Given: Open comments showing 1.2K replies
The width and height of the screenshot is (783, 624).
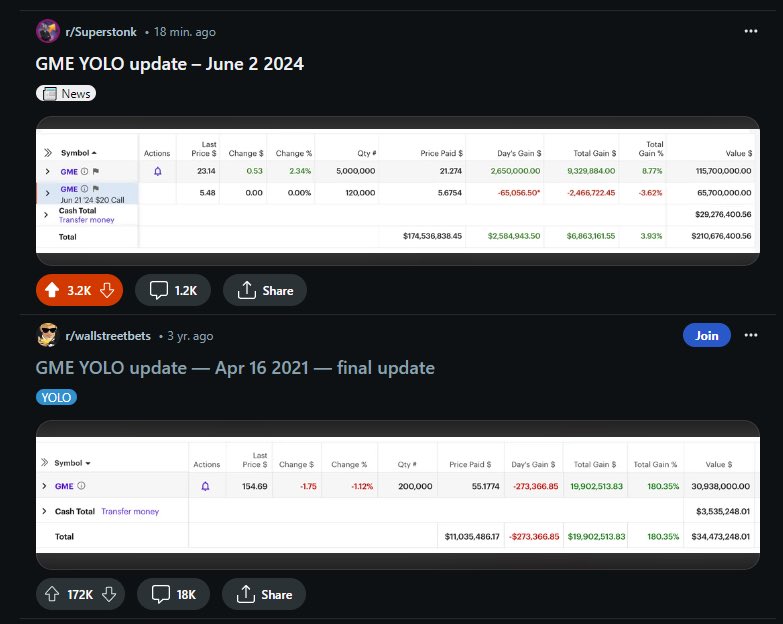Looking at the screenshot, I should click(x=173, y=290).
